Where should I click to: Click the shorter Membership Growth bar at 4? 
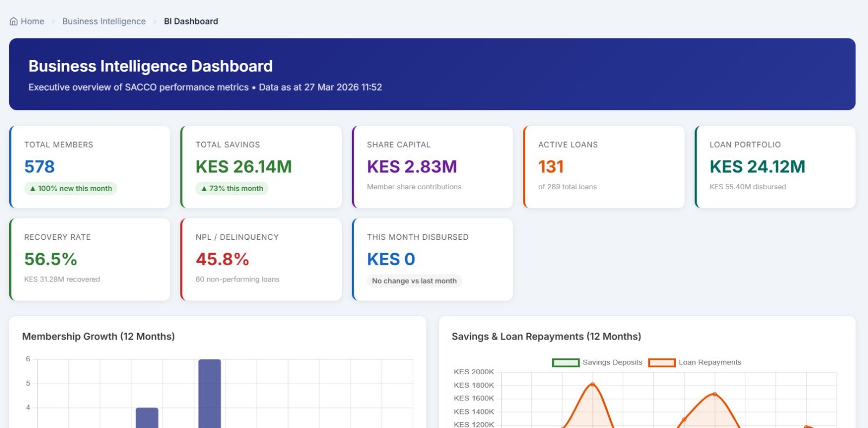click(x=147, y=418)
